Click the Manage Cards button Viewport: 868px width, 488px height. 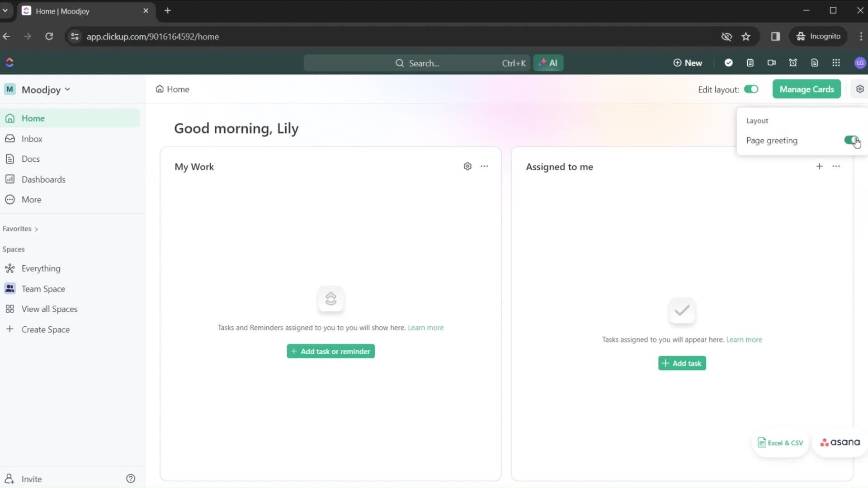coord(807,89)
